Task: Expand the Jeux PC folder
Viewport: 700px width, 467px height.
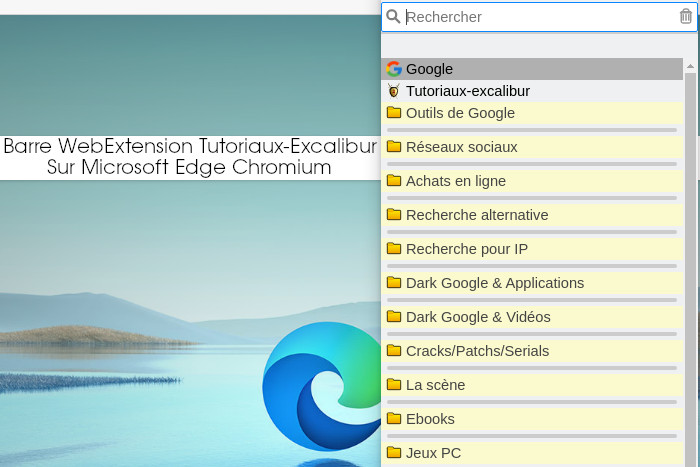Action: [532, 453]
